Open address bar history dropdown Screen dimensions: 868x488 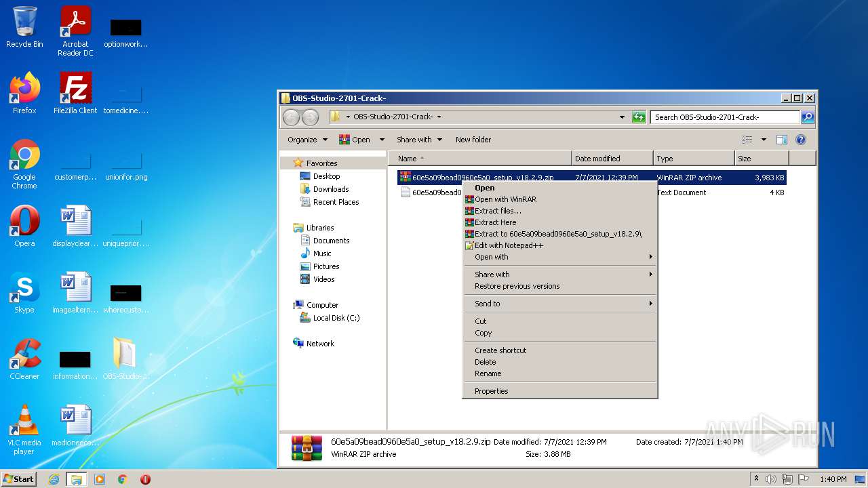click(622, 117)
